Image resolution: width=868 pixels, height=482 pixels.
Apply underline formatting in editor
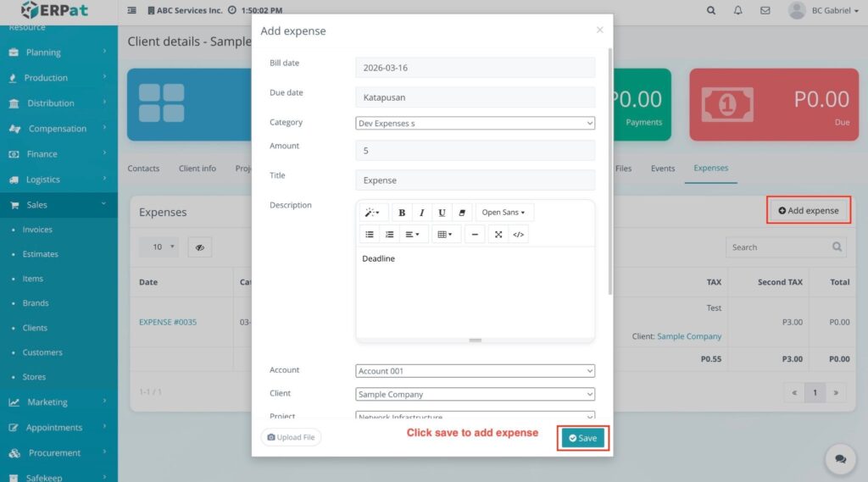pos(442,213)
